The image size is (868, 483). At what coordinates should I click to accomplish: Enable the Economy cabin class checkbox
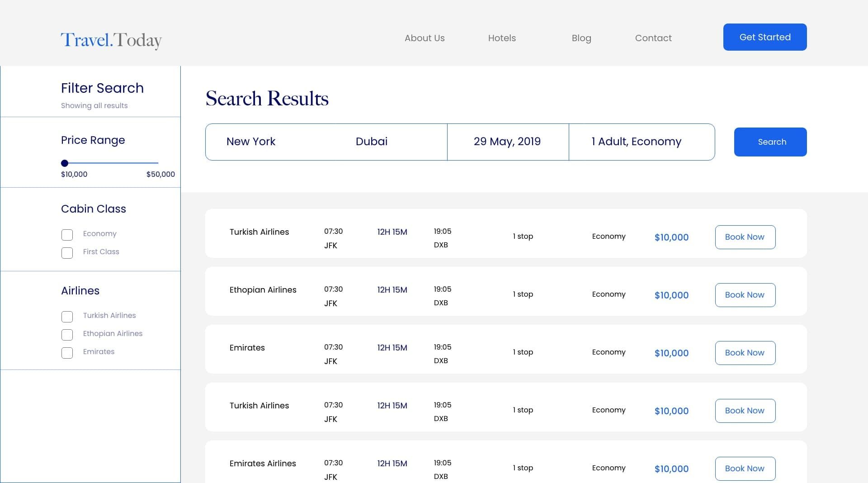click(67, 235)
